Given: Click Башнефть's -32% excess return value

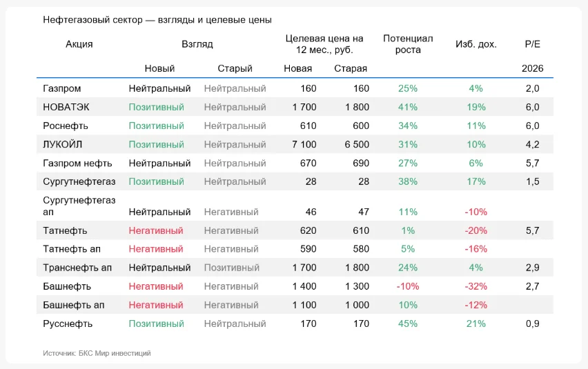Looking at the screenshot, I should (x=476, y=286).
